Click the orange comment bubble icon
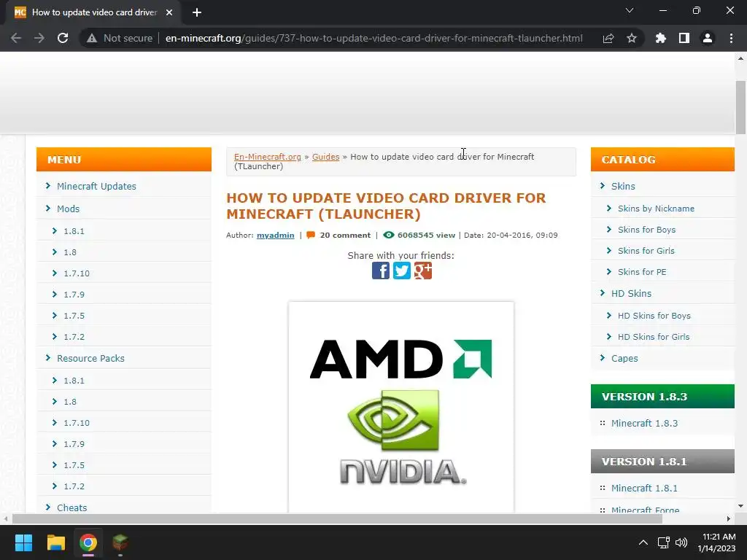Image resolution: width=747 pixels, height=560 pixels. (311, 235)
